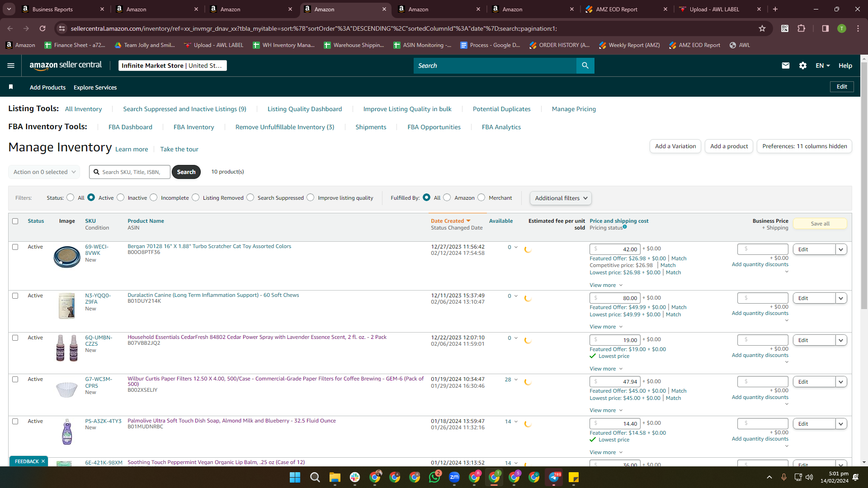Click the price field showing 42.00
The image size is (868, 488).
pyautogui.click(x=614, y=249)
